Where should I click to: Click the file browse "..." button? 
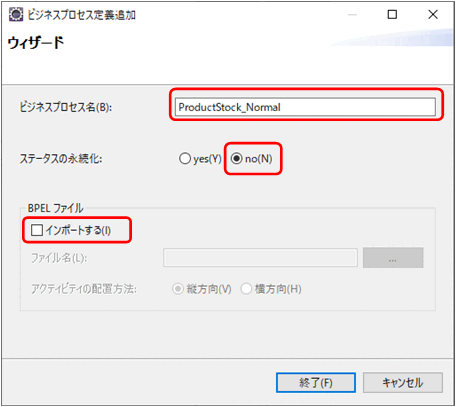(x=393, y=258)
